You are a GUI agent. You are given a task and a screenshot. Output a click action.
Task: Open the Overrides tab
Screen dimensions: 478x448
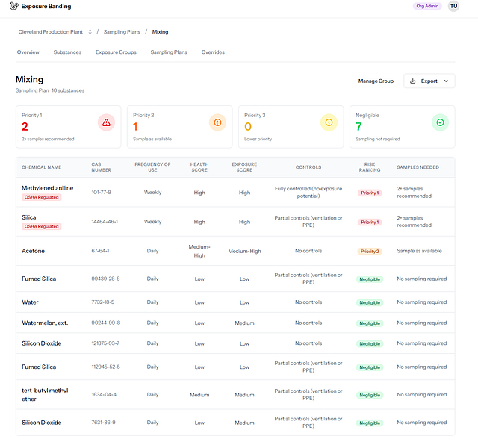[213, 52]
